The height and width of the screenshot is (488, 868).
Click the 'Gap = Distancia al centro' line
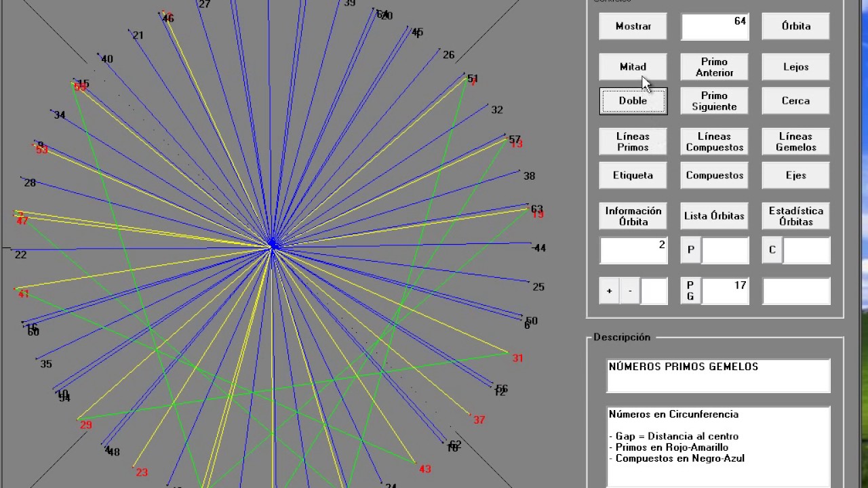pyautogui.click(x=673, y=436)
